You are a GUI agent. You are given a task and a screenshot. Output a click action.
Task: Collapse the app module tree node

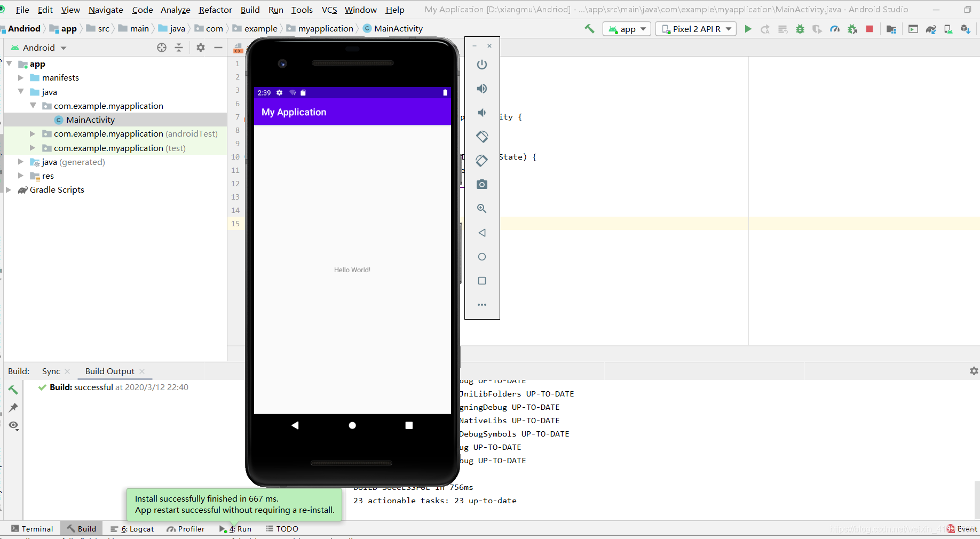click(9, 64)
